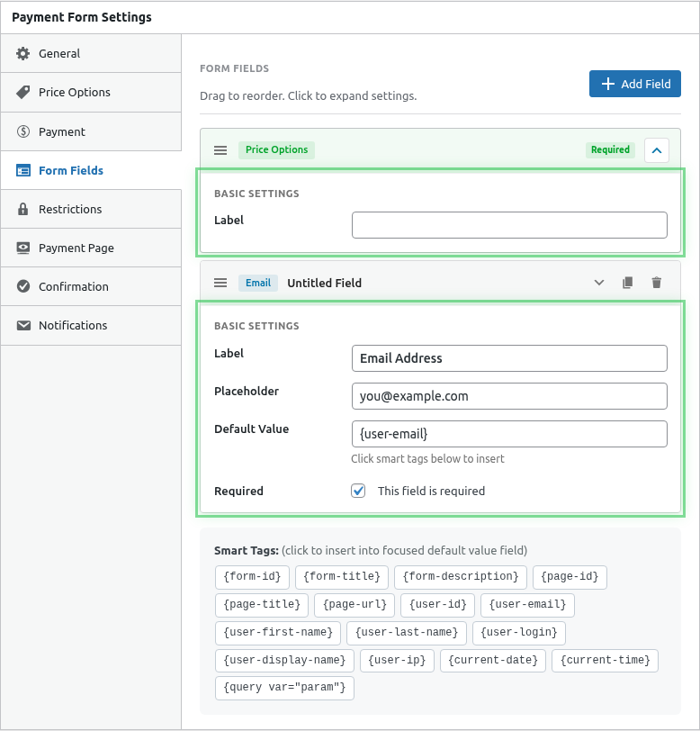Click the General settings gear icon

pyautogui.click(x=25, y=53)
